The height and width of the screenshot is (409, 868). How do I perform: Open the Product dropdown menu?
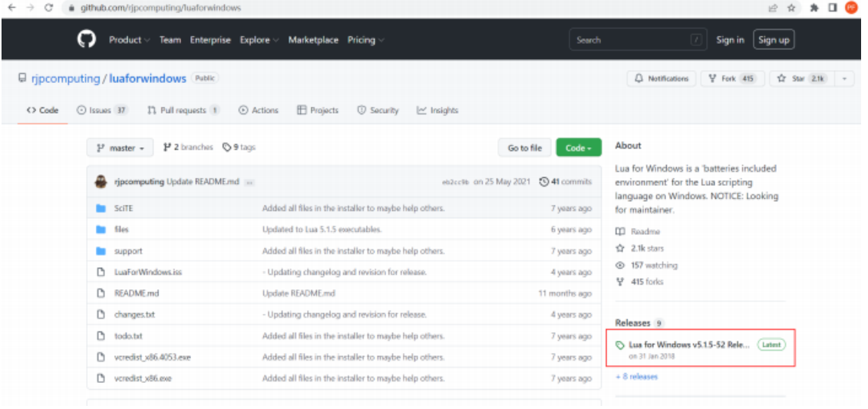129,40
